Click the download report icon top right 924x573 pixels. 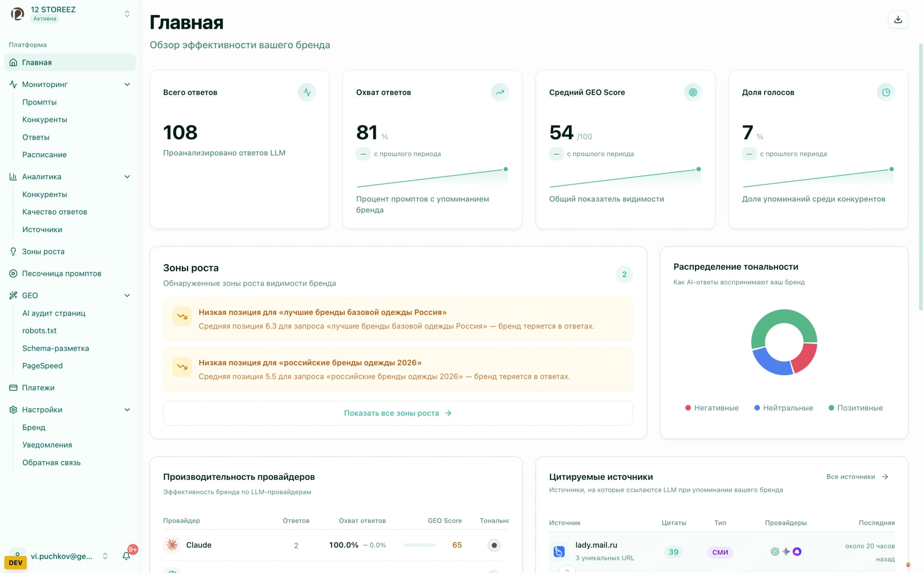coord(898,20)
